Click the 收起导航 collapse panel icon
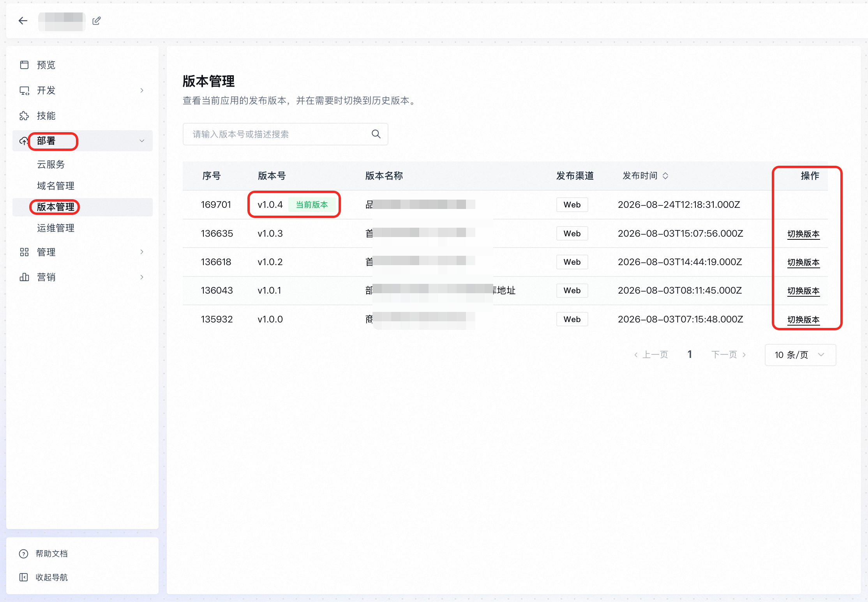Viewport: 868px width, 602px height. (23, 577)
